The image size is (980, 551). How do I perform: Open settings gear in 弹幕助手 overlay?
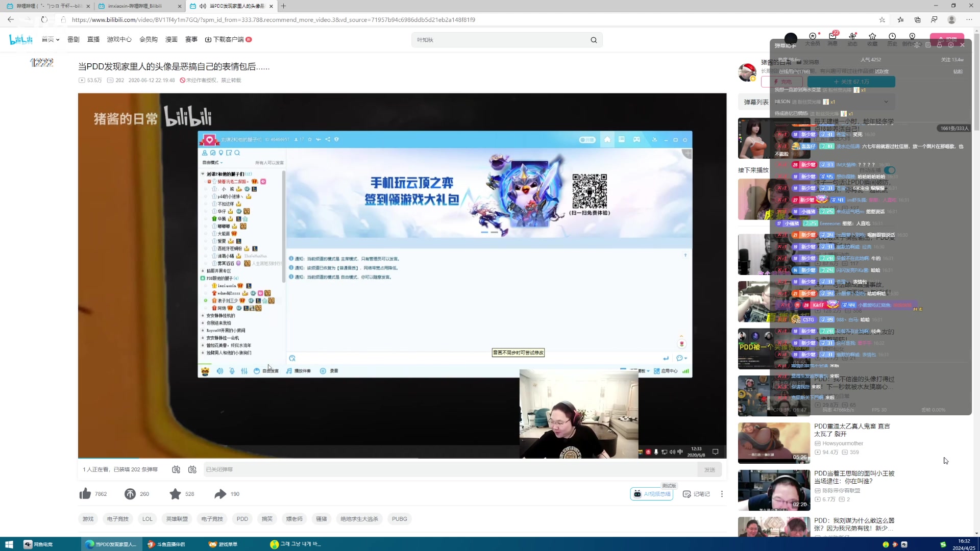click(x=950, y=45)
